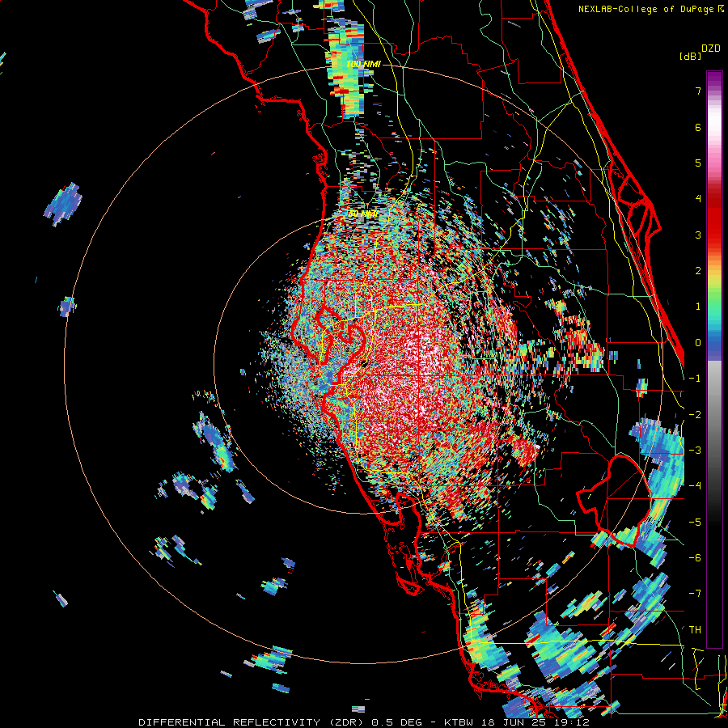Select the -6 tick label on color scale
728x728 pixels.
pyautogui.click(x=695, y=558)
